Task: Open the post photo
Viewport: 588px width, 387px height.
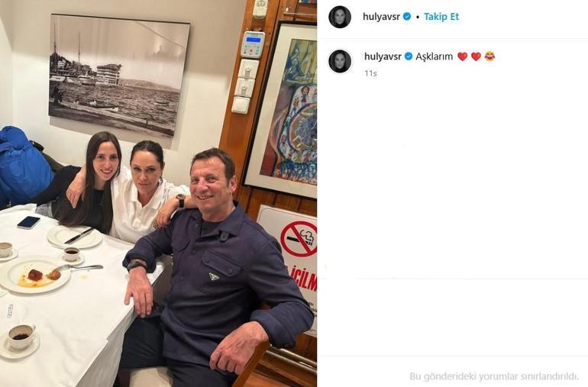Action: (158, 194)
